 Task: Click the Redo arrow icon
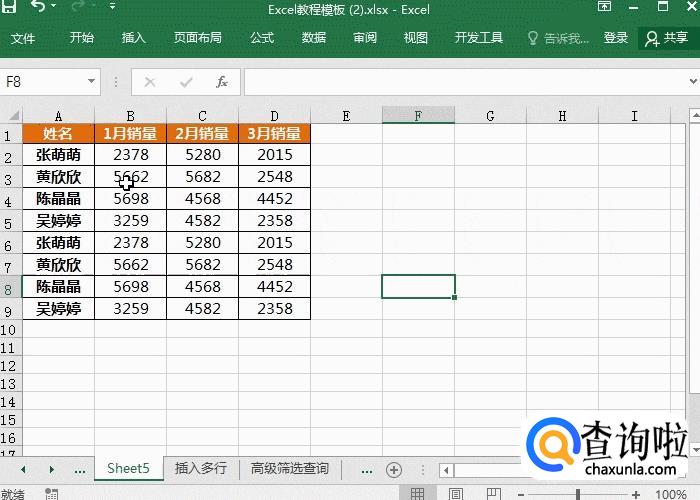pos(78,6)
